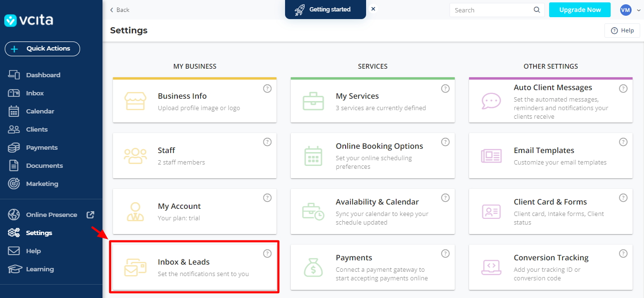Click the Auto Client Messages chat icon

coord(491,101)
